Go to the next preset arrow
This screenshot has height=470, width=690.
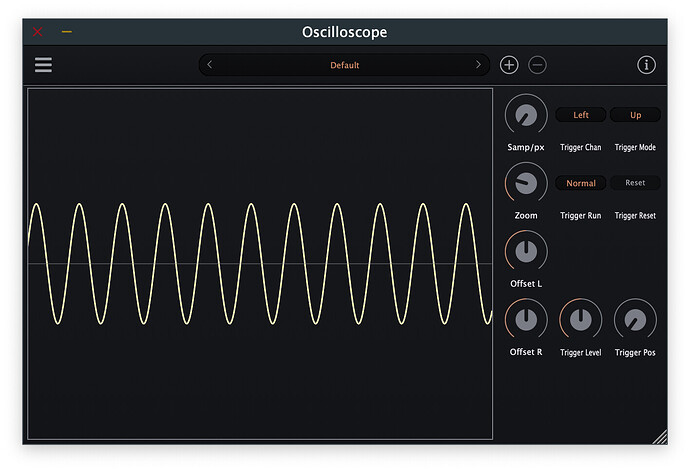478,65
